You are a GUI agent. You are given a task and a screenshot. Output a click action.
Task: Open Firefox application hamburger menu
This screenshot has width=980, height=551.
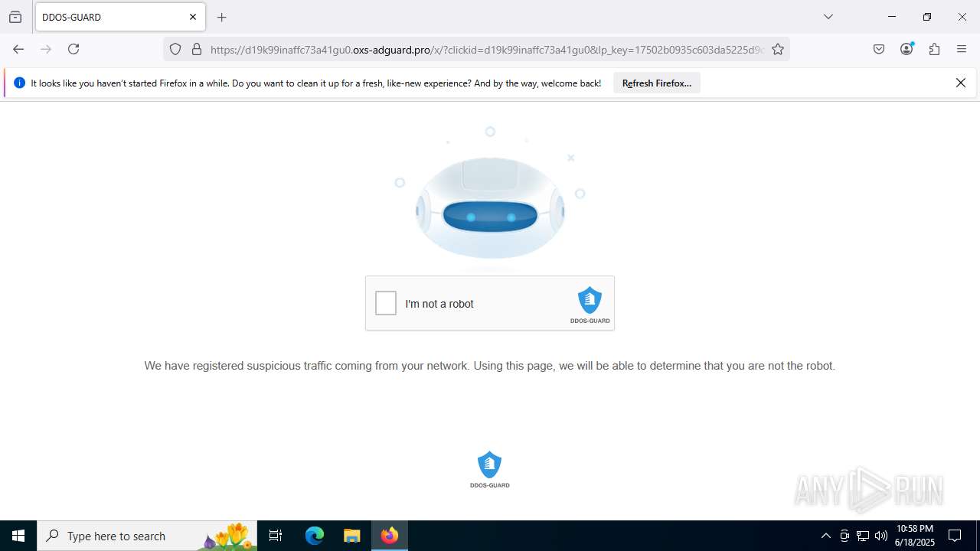pos(962,49)
